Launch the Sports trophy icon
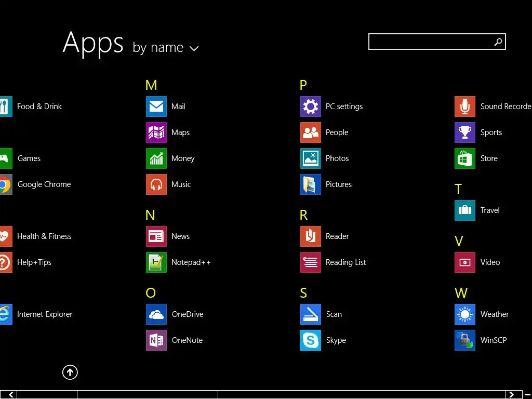Image resolution: width=532 pixels, height=399 pixels. (465, 132)
